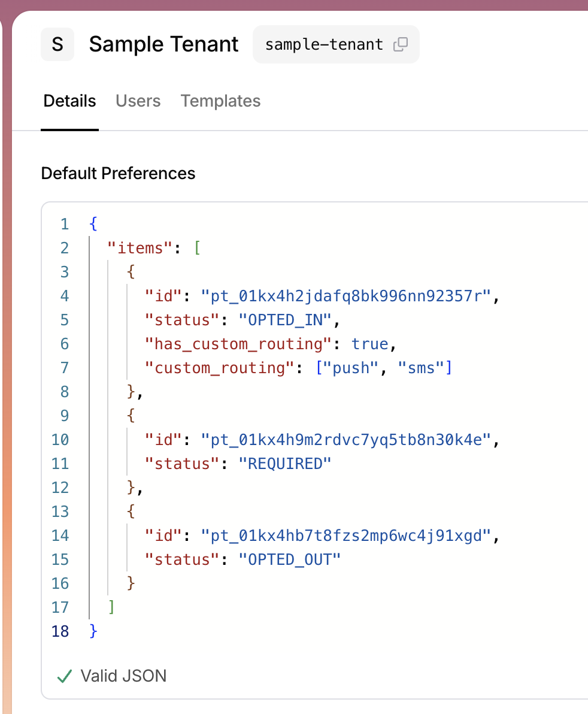
Task: Click line number 10 in gutter
Action: click(x=60, y=440)
